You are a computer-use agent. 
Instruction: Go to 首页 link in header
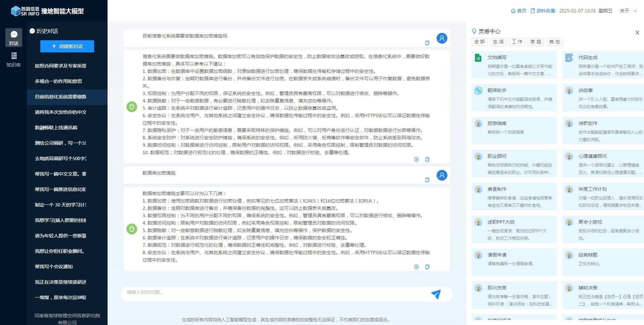point(518,11)
